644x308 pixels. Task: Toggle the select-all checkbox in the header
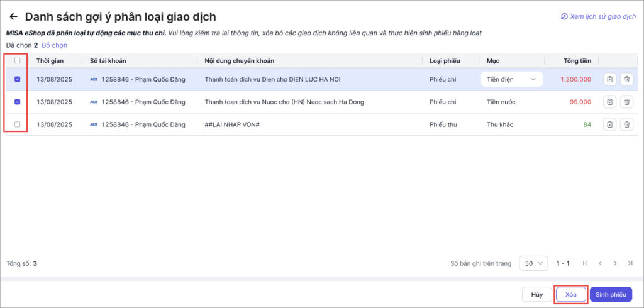click(17, 61)
